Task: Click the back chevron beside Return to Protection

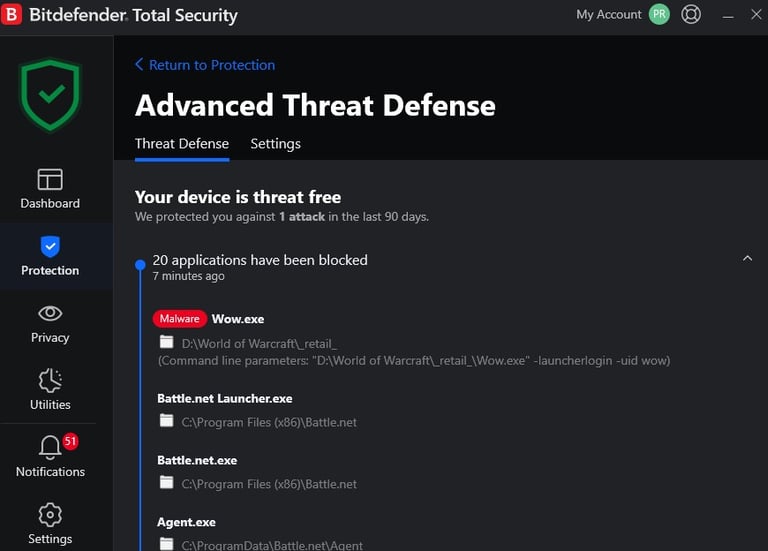Action: click(x=139, y=64)
